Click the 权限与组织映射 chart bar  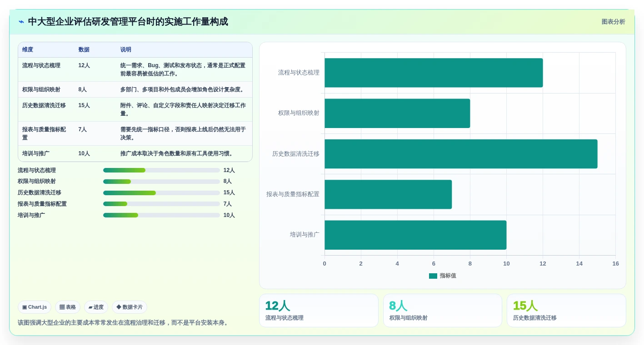point(397,113)
